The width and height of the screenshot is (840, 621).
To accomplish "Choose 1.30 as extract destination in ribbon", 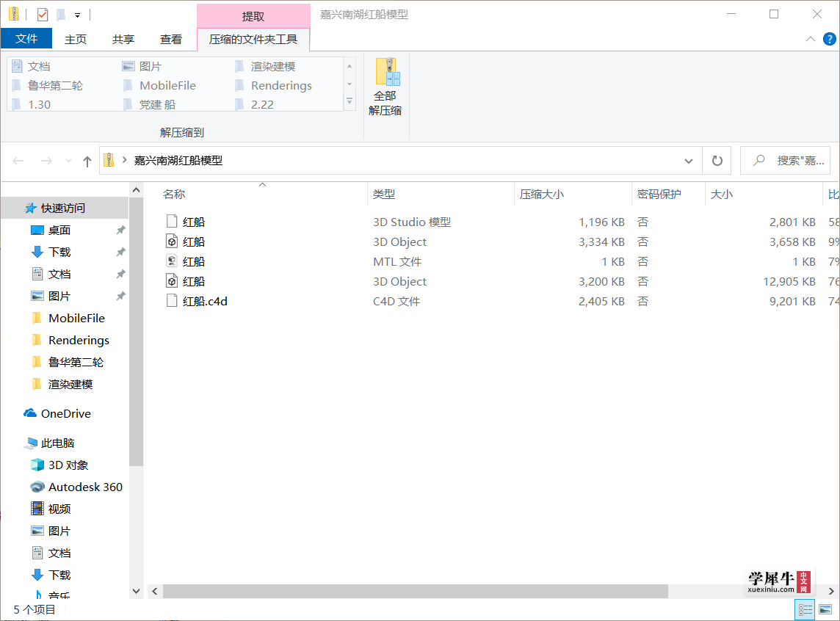I will (x=31, y=105).
